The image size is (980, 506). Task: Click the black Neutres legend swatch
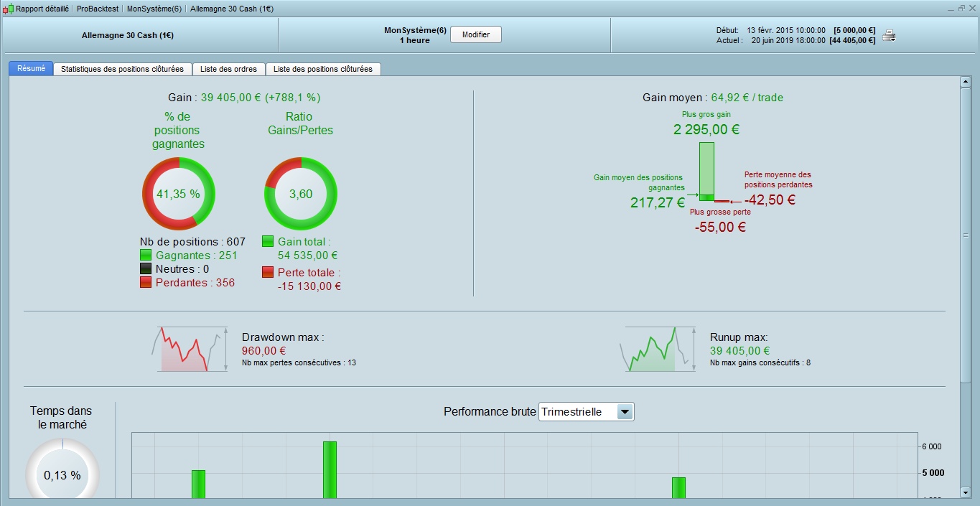pos(146,268)
